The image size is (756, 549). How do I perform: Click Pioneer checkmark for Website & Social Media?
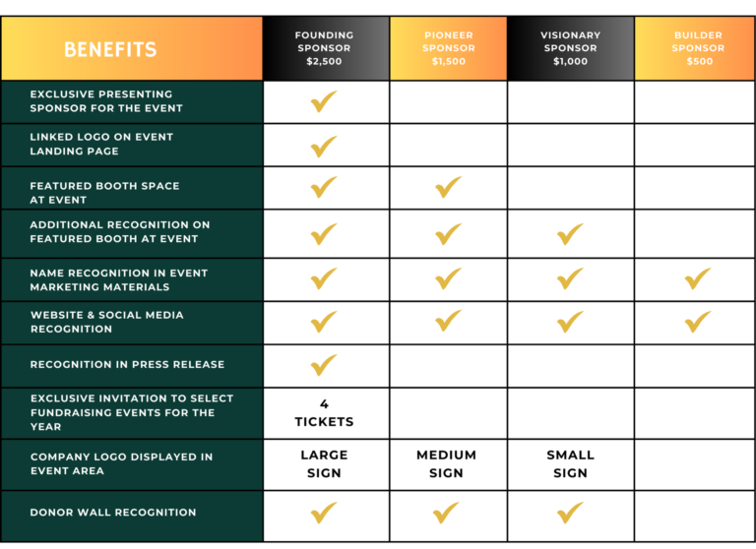coord(448,321)
